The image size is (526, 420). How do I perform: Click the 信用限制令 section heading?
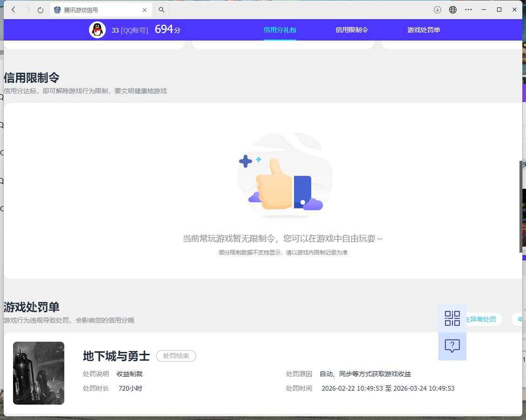point(32,78)
